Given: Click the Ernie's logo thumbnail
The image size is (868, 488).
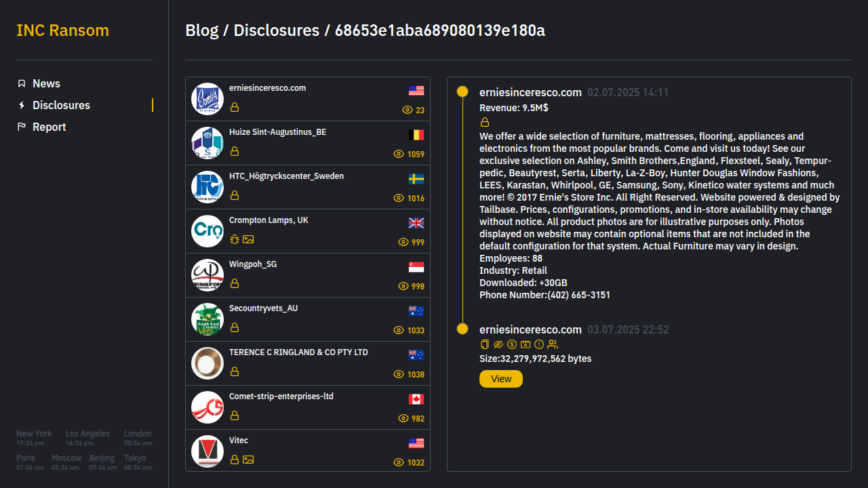Looking at the screenshot, I should (208, 99).
